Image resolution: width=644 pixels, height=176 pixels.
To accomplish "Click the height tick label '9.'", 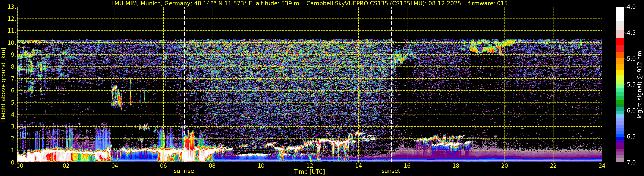I will [x=13, y=55].
